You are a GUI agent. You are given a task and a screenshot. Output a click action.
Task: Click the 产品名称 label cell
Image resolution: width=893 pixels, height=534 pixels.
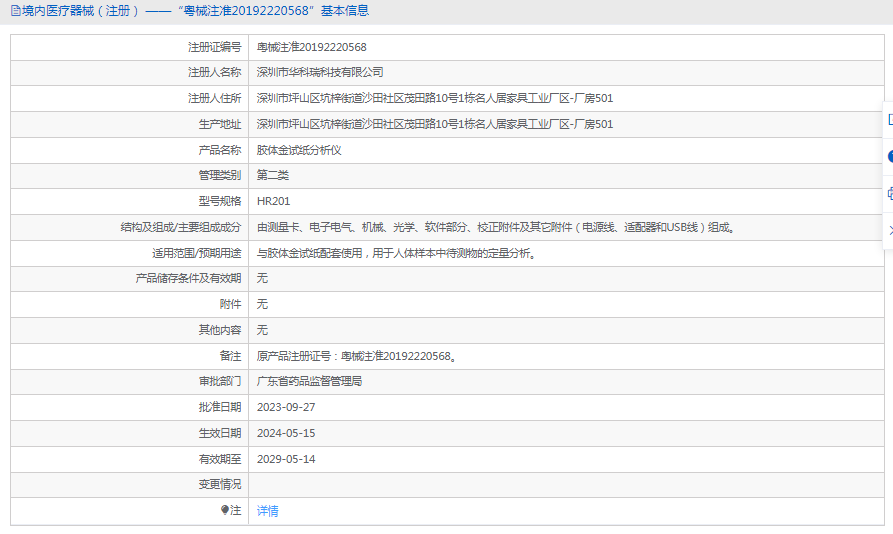click(x=129, y=150)
